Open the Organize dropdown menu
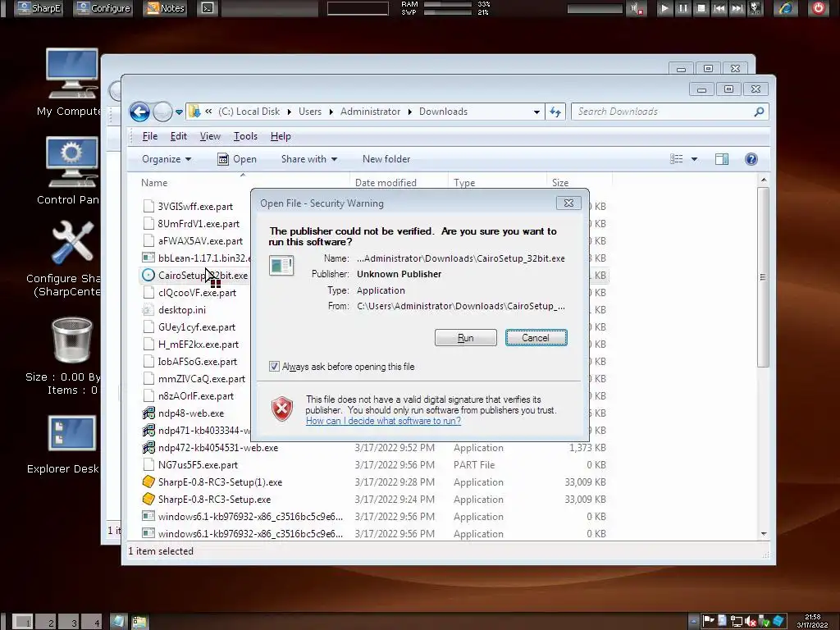 click(166, 159)
